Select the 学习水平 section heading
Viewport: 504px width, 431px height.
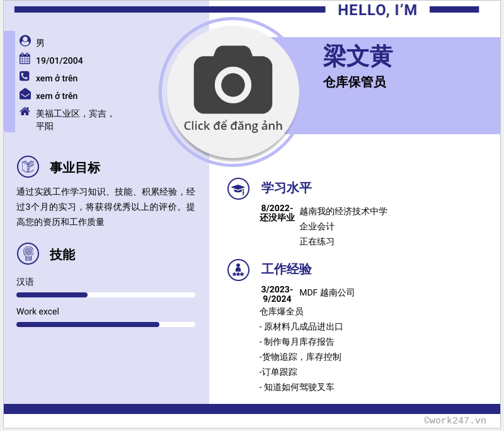click(x=286, y=188)
